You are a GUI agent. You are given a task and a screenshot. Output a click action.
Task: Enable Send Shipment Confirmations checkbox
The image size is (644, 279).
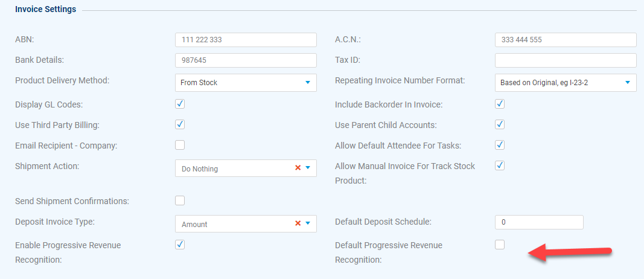(x=180, y=200)
